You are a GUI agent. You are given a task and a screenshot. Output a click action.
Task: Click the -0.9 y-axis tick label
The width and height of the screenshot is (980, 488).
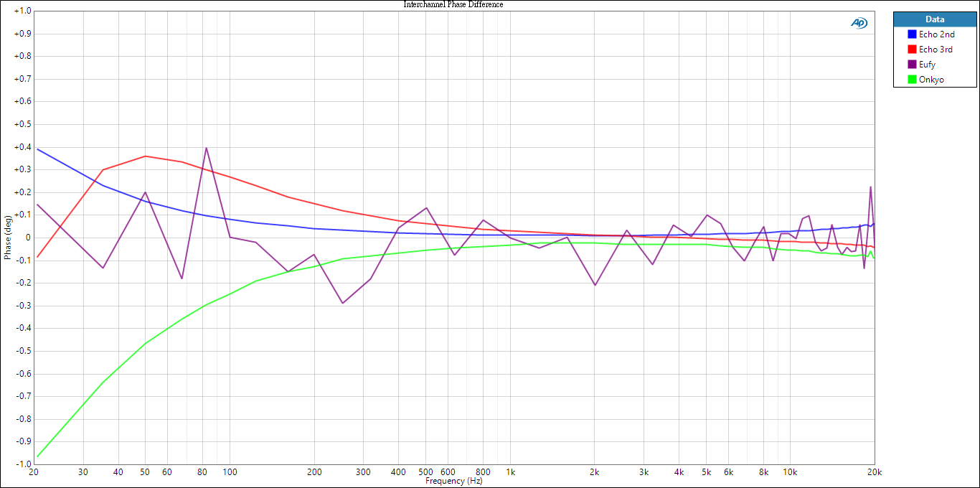tap(23, 441)
